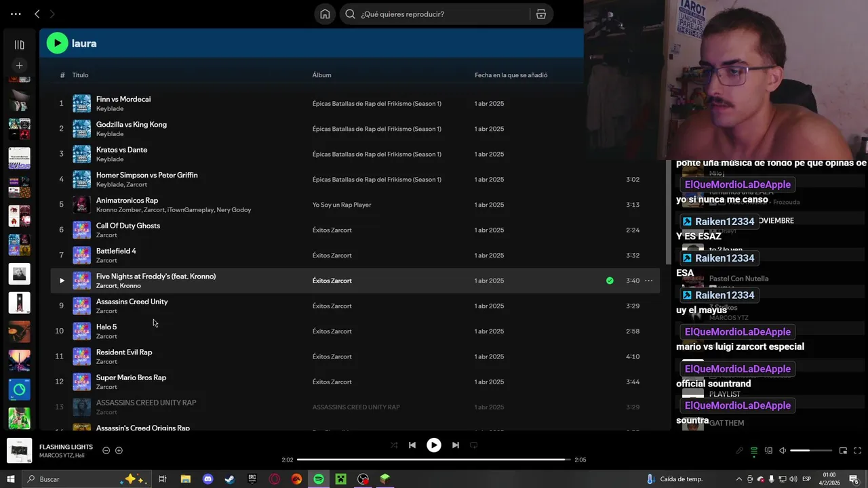Open Éxitos Zarcort album on Halo 5 row
The height and width of the screenshot is (488, 868).
point(332,331)
